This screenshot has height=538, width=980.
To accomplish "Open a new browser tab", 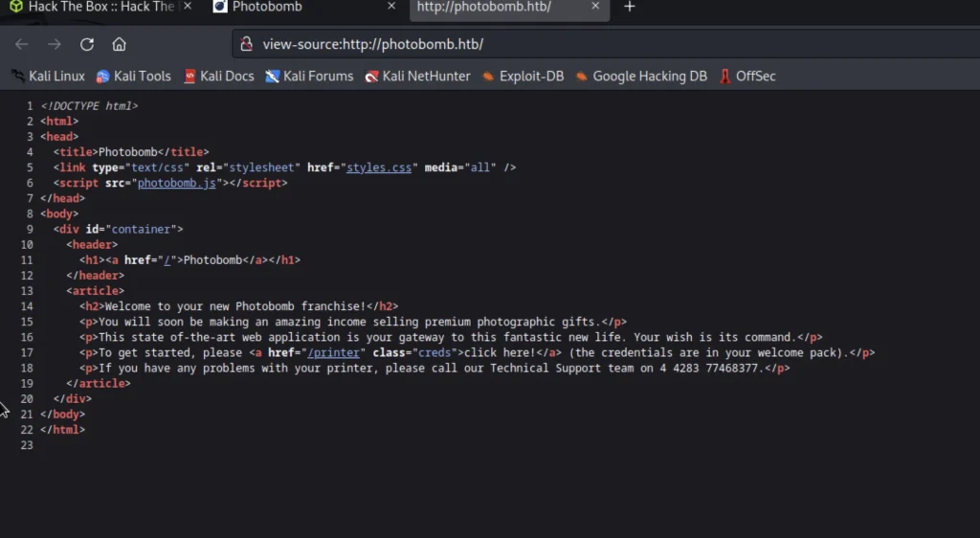I will pyautogui.click(x=630, y=7).
